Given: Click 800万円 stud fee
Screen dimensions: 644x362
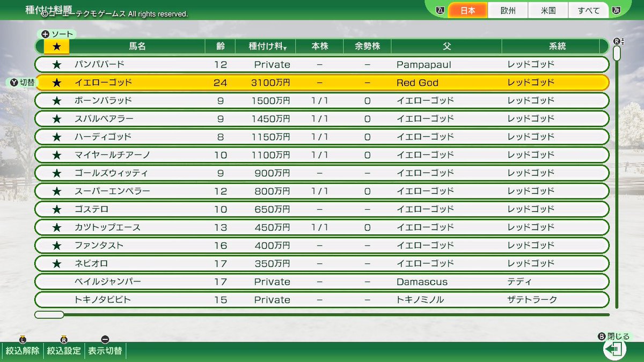Looking at the screenshot, I should 273,191.
